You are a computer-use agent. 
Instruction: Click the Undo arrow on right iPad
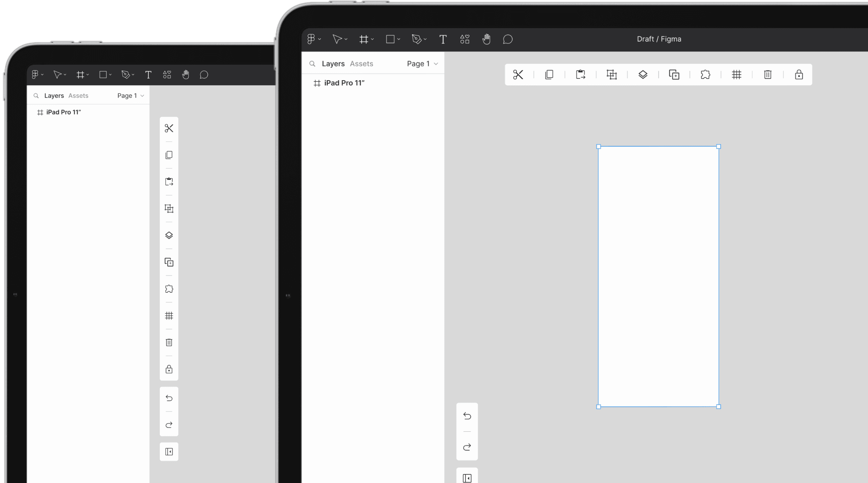click(467, 416)
